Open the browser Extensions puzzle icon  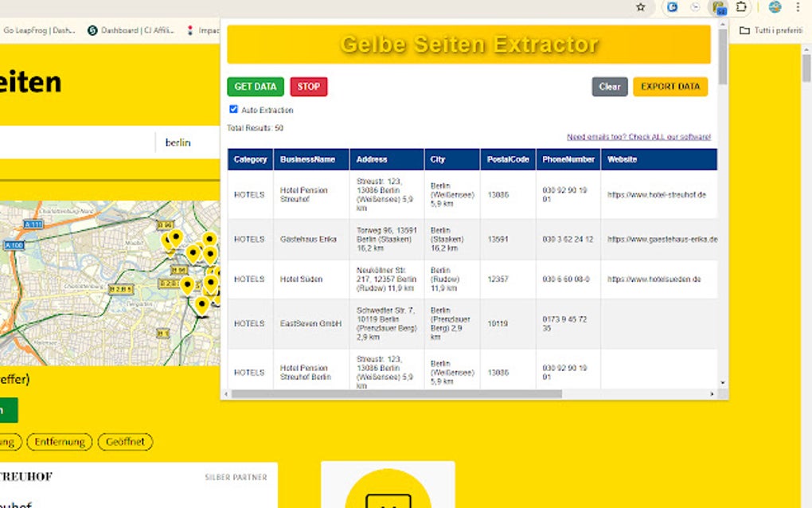click(x=741, y=7)
